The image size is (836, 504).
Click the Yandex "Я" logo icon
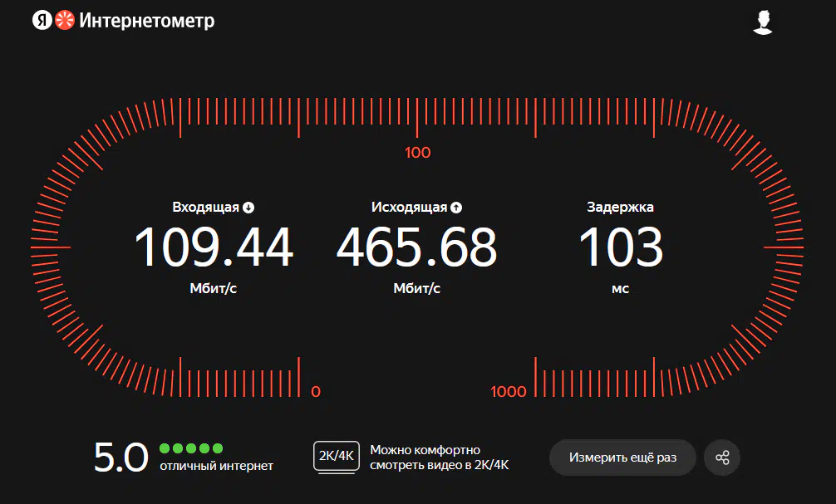click(x=42, y=21)
